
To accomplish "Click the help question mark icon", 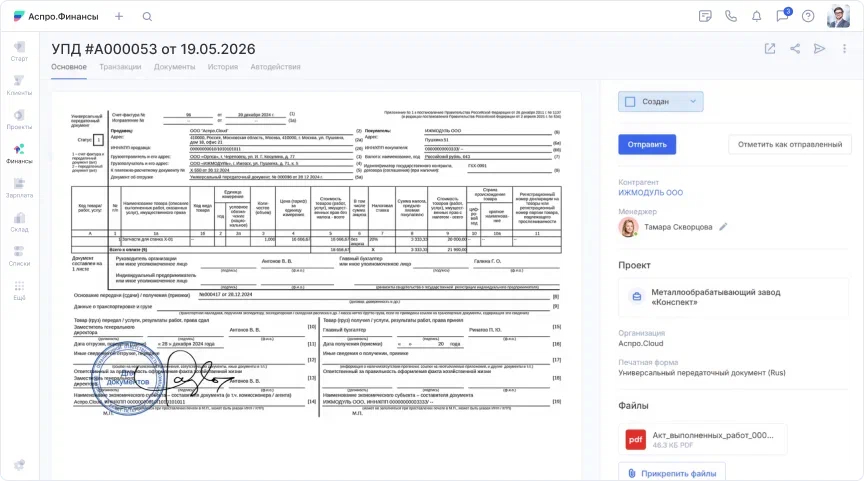I will point(808,16).
